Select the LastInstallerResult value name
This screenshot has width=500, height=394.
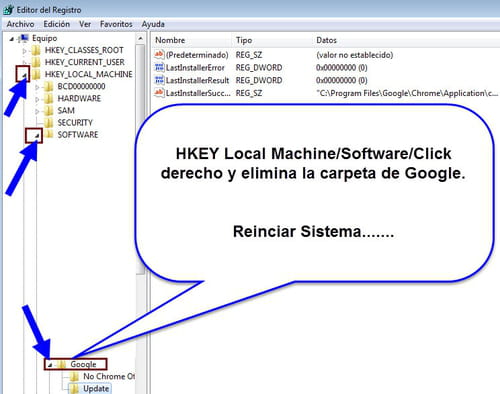(x=197, y=80)
